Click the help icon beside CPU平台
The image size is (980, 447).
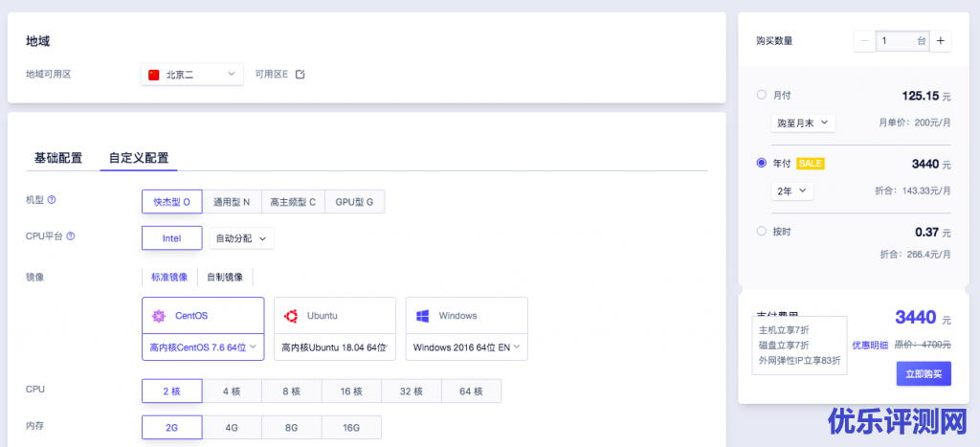click(x=71, y=236)
